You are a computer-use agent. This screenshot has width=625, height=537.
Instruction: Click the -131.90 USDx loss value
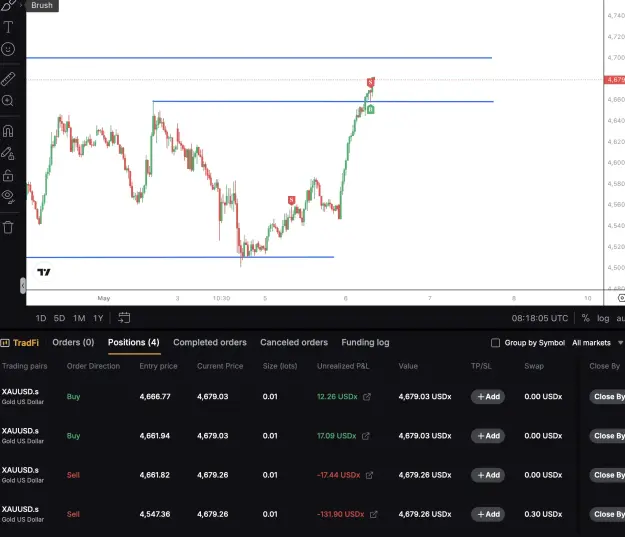pyautogui.click(x=341, y=514)
